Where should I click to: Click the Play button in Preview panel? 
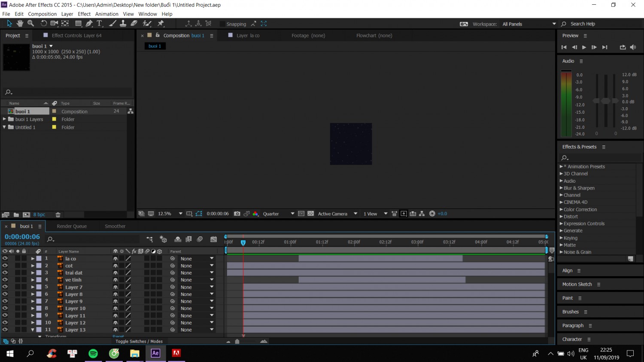point(584,47)
